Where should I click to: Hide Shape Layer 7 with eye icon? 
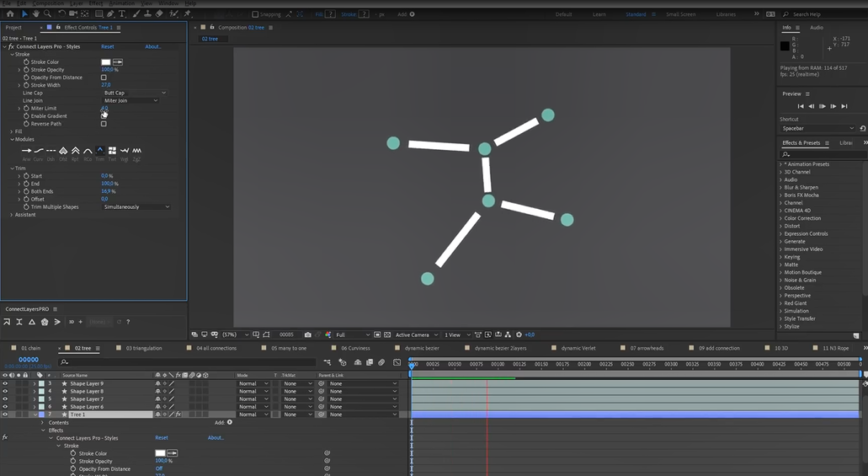tap(5, 399)
